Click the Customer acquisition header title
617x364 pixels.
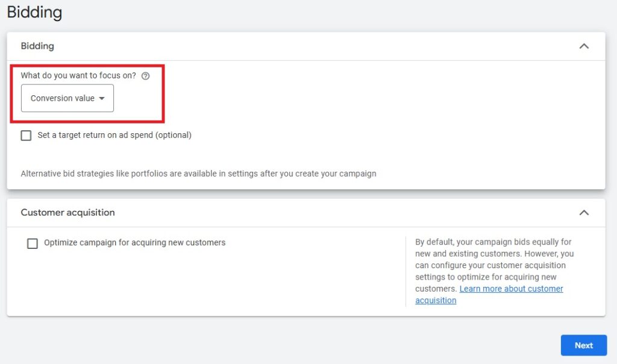click(67, 213)
